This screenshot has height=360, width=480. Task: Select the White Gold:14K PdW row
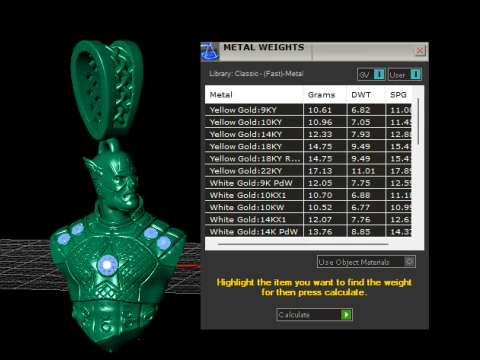pyautogui.click(x=308, y=232)
